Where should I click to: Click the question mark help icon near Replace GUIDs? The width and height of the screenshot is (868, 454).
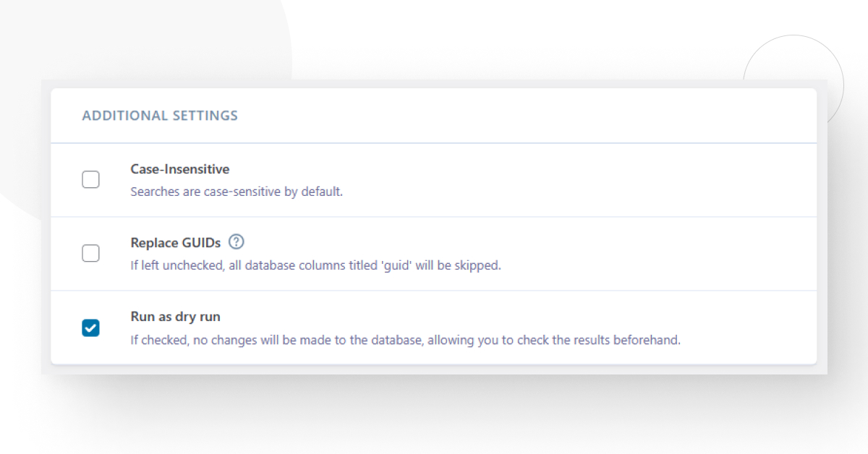(237, 242)
